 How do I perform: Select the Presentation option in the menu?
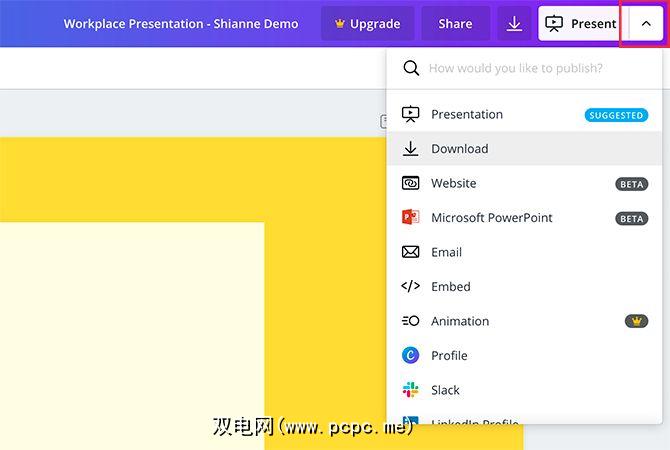525,115
